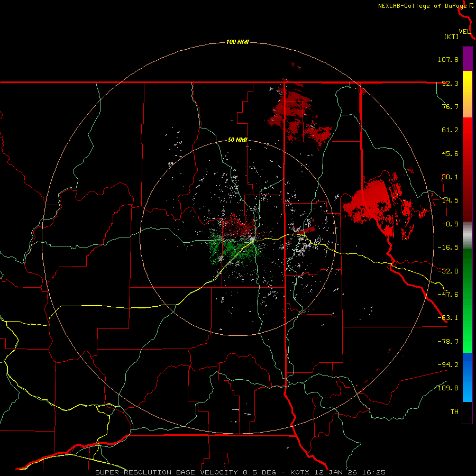Click the -94.2 legend value
Image resolution: width=476 pixels, height=476 pixels.
point(448,365)
